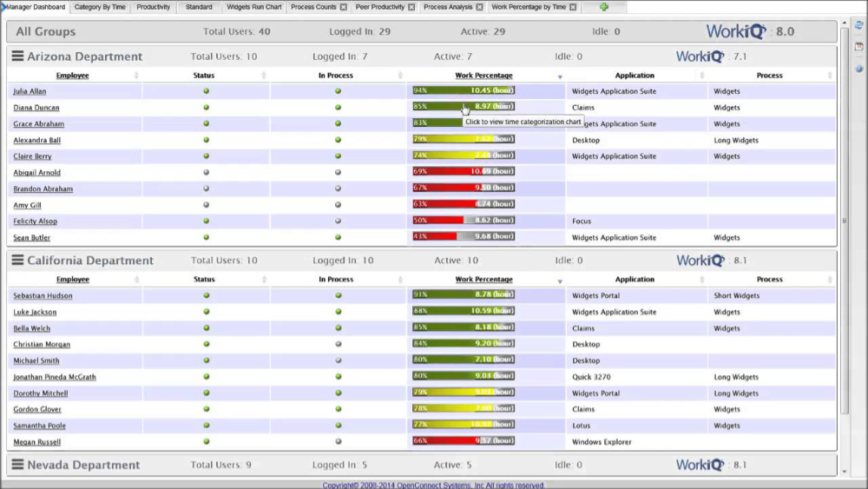
Task: Open employee Samantha Poole's details
Action: click(39, 426)
